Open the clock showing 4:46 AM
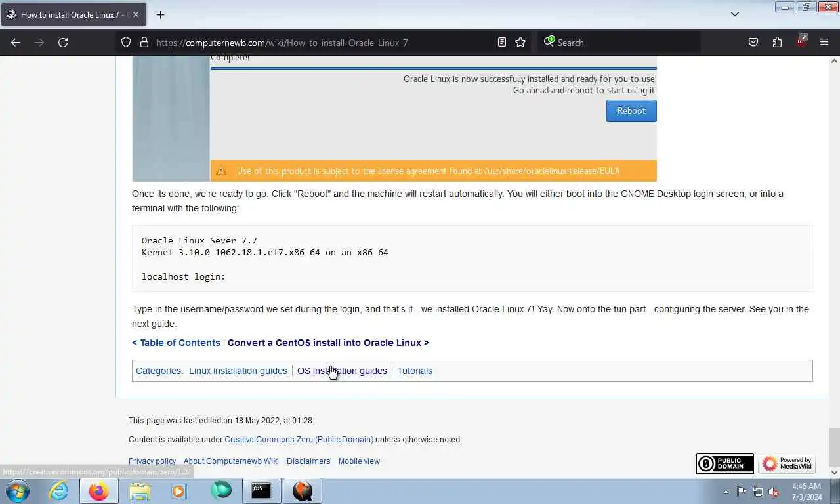The width and height of the screenshot is (840, 504). tap(806, 491)
